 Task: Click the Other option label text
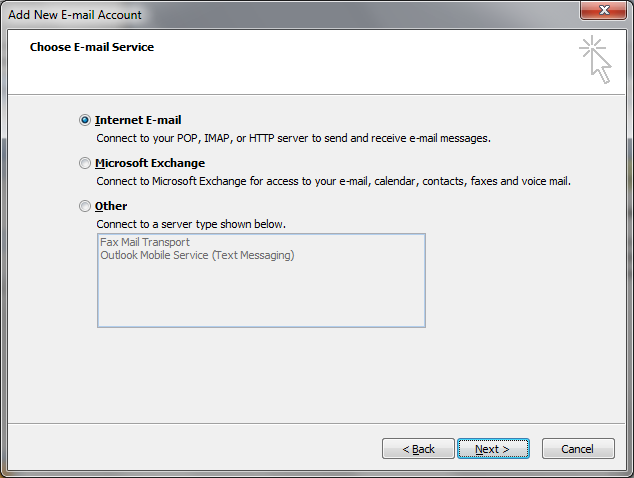pyautogui.click(x=111, y=206)
